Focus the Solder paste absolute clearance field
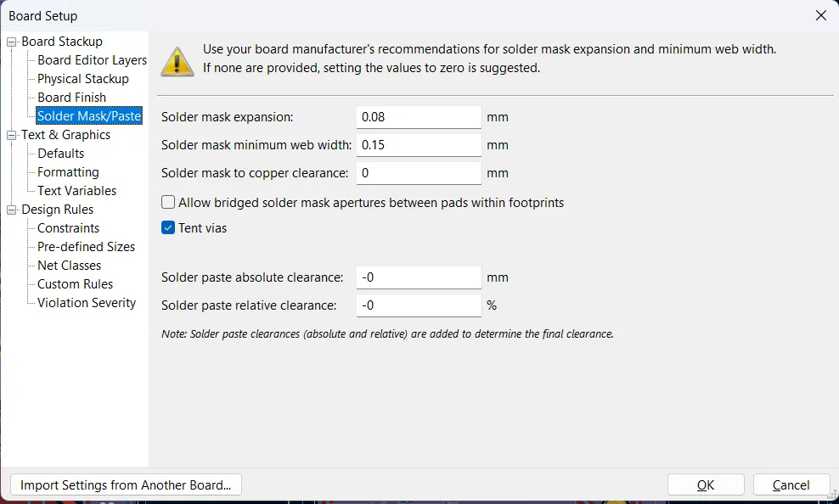The height and width of the screenshot is (504, 839). tap(419, 277)
